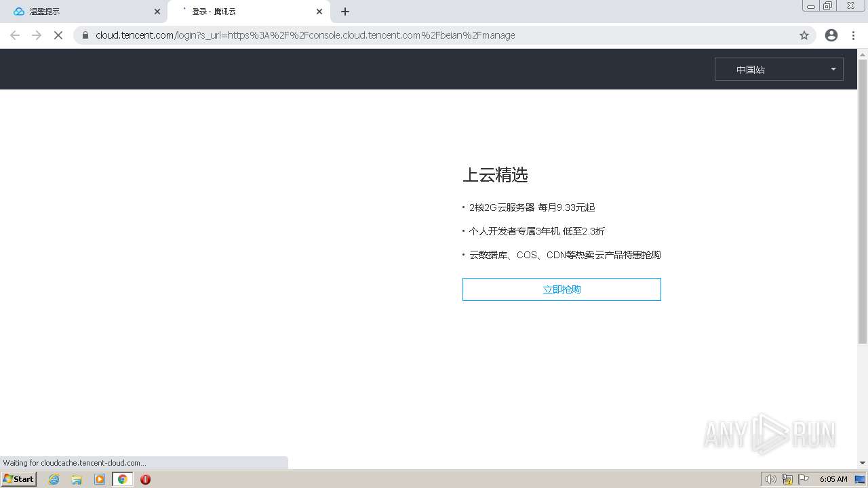Open the network tray icon
The height and width of the screenshot is (488, 868).
click(787, 479)
